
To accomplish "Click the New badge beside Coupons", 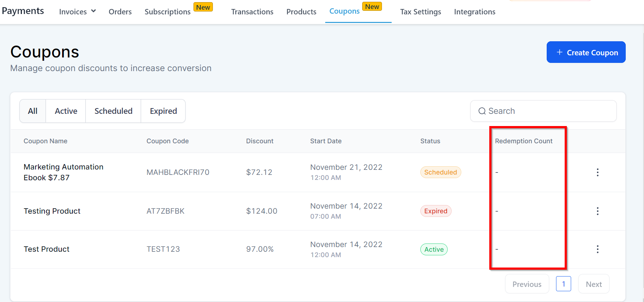I will coord(372,6).
